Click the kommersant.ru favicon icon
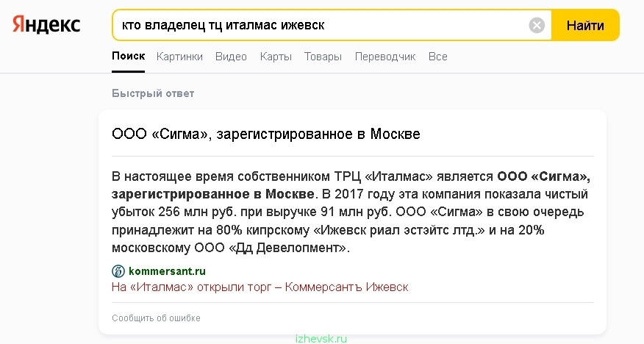The width and height of the screenshot is (644, 344). click(118, 271)
